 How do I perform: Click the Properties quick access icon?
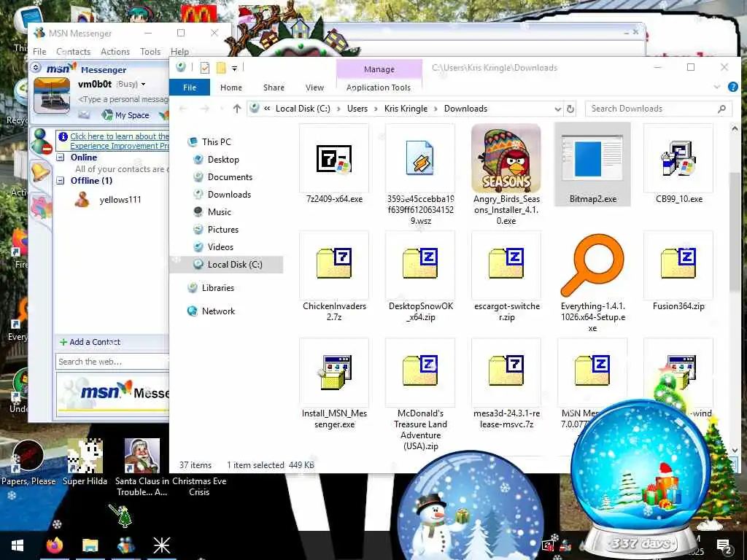click(205, 68)
